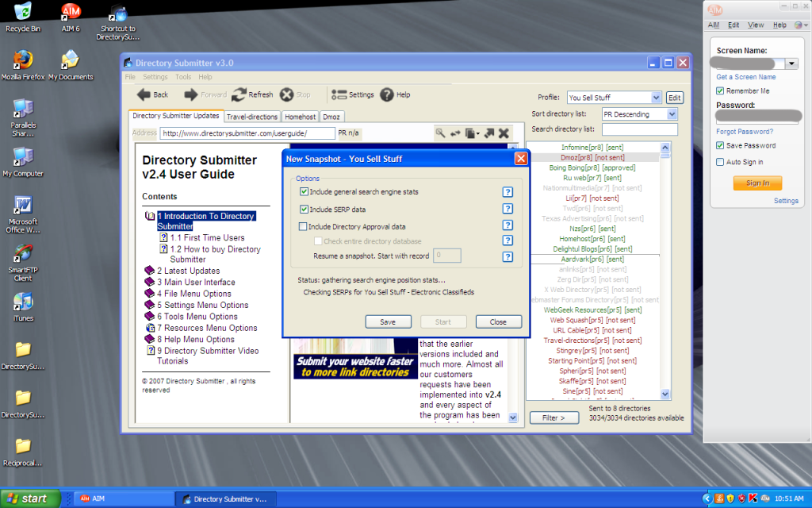Select the Reciprocal folder on desktop

(23, 452)
